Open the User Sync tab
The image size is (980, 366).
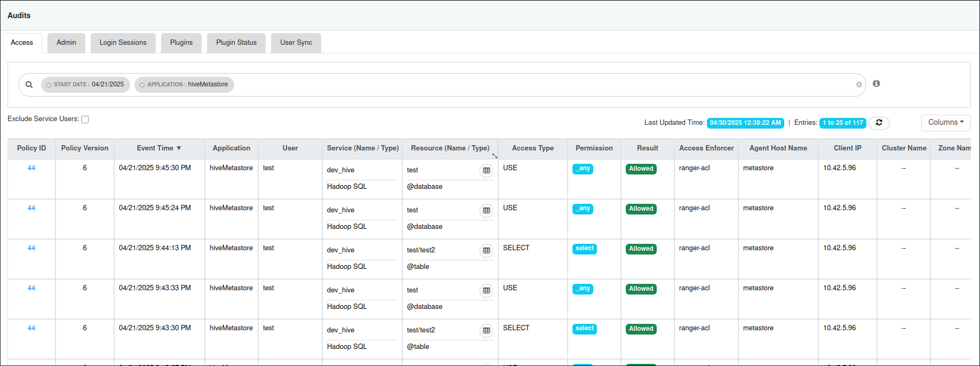point(296,43)
